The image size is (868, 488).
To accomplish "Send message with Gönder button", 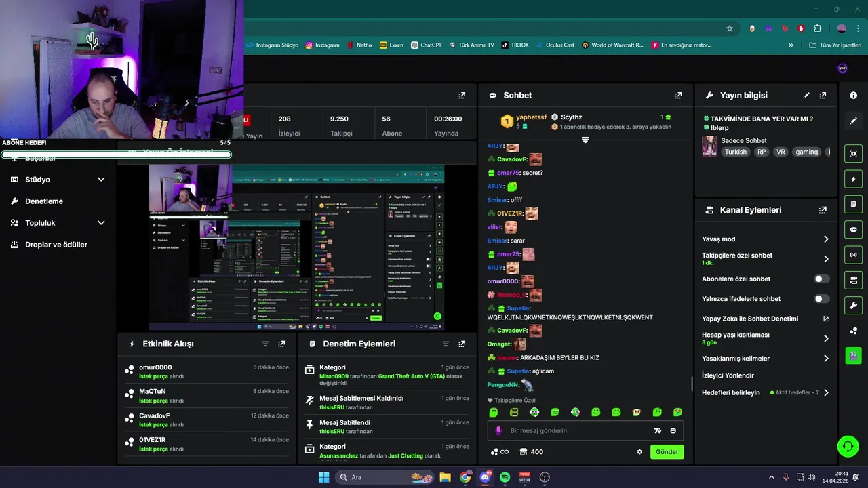I will tap(667, 452).
